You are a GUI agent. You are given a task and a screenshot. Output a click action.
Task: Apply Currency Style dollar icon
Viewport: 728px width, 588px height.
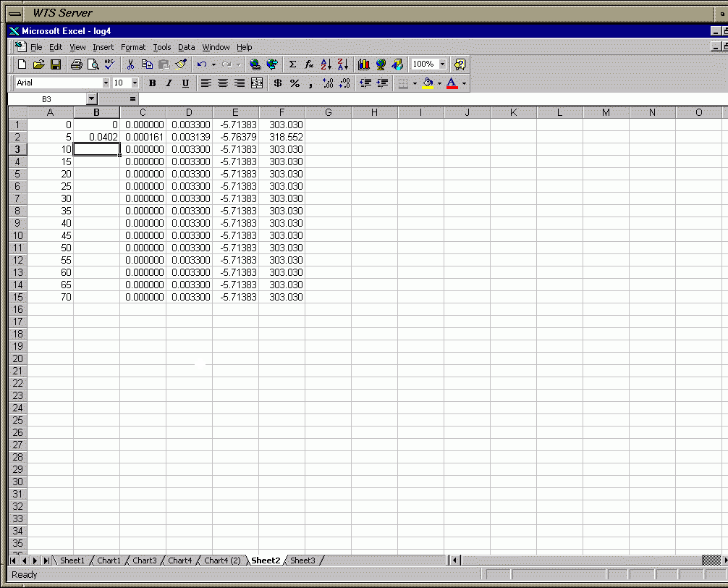pyautogui.click(x=277, y=83)
